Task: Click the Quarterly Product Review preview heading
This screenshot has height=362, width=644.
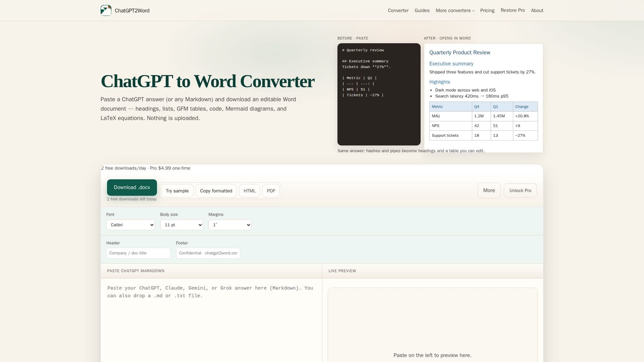Action: coord(460,53)
